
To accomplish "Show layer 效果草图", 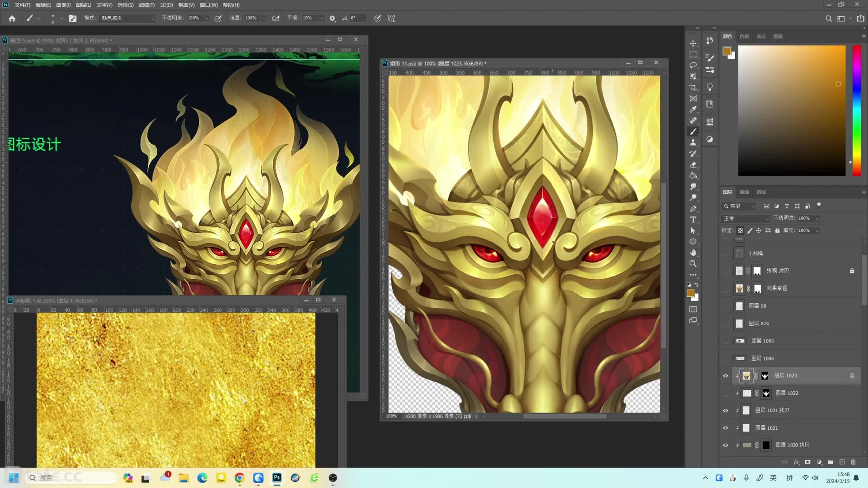I will (725, 288).
